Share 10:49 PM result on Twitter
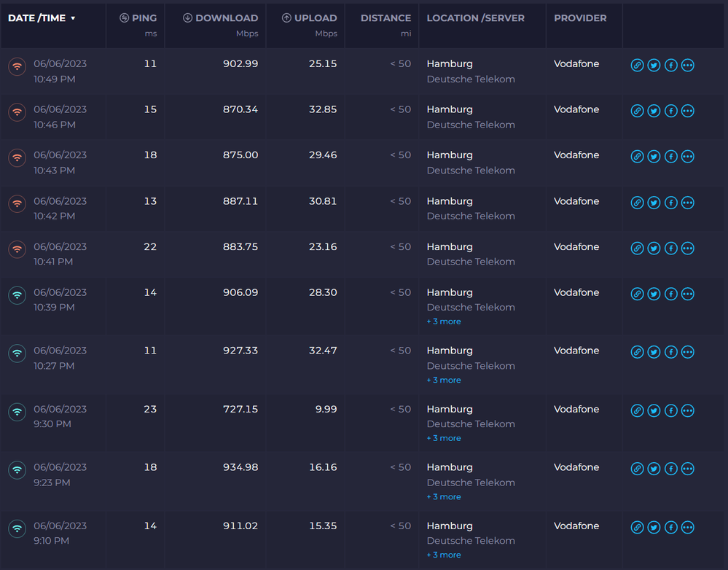 point(654,66)
